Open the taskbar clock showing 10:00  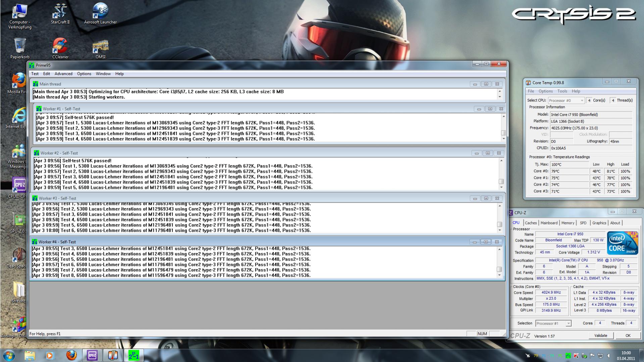pos(626,356)
